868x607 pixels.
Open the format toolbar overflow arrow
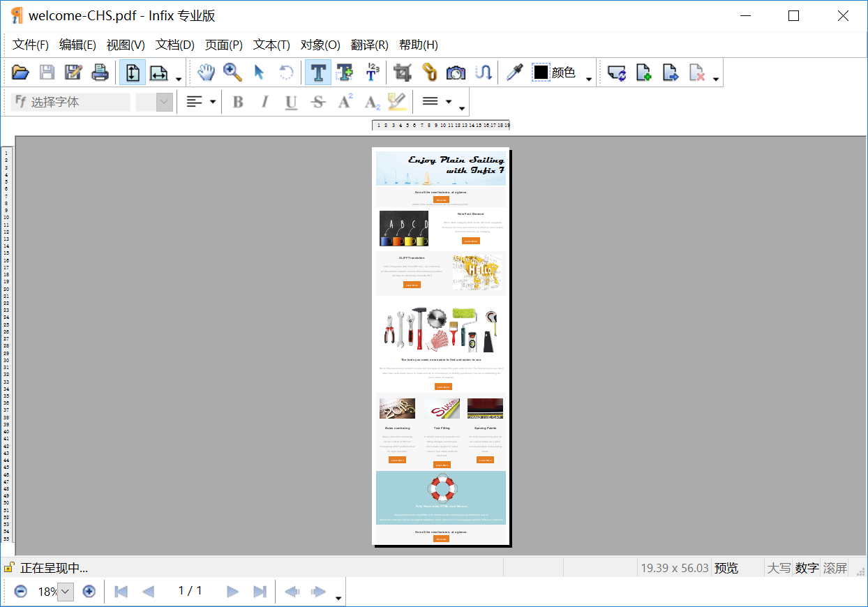point(462,108)
